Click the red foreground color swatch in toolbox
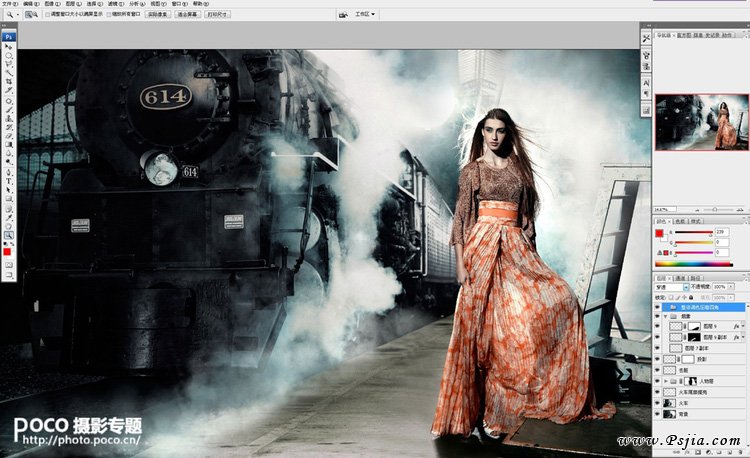The height and width of the screenshot is (458, 750). click(8, 252)
